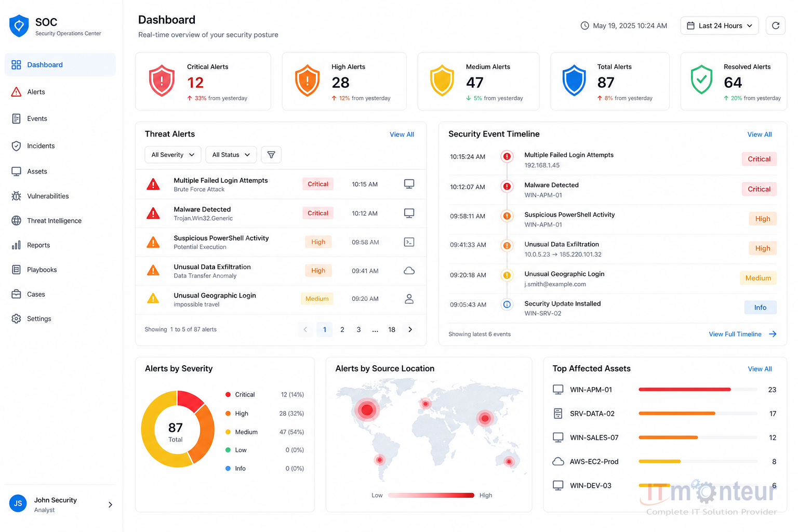Image resolution: width=798 pixels, height=532 pixels.
Task: Open the Dashboard menu item
Action: point(60,65)
